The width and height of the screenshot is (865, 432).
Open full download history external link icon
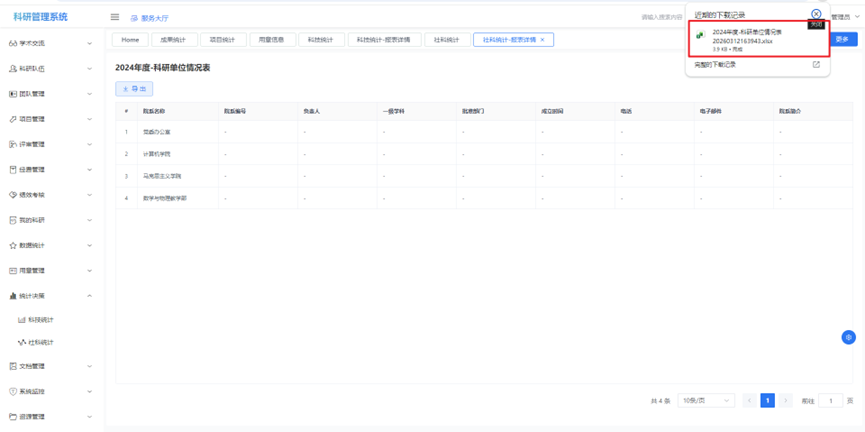[816, 65]
